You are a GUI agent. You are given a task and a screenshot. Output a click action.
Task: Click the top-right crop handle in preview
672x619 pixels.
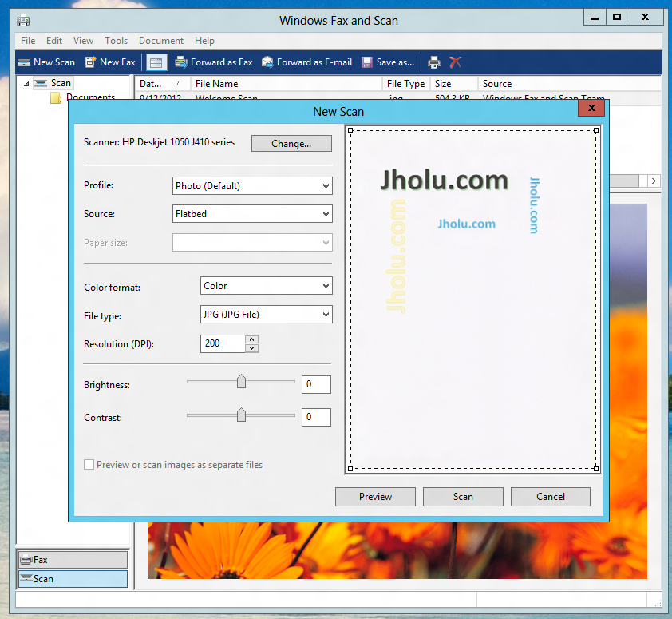coord(595,130)
